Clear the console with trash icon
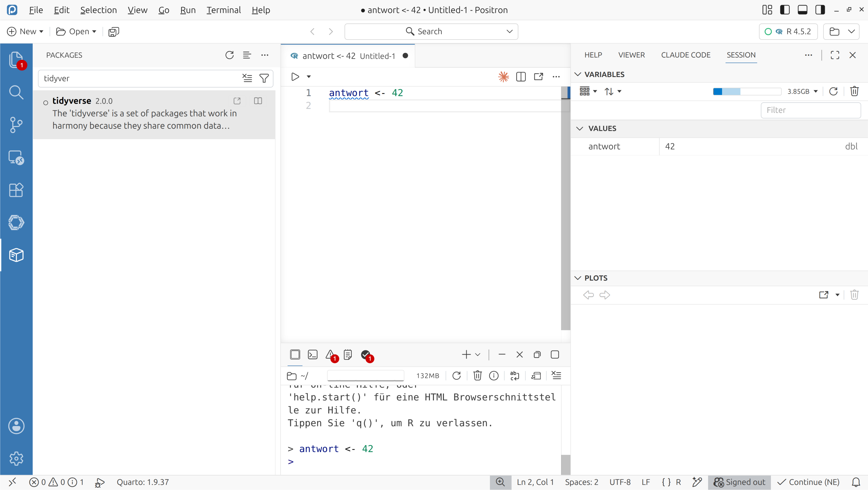This screenshot has height=490, width=868. coord(477,375)
